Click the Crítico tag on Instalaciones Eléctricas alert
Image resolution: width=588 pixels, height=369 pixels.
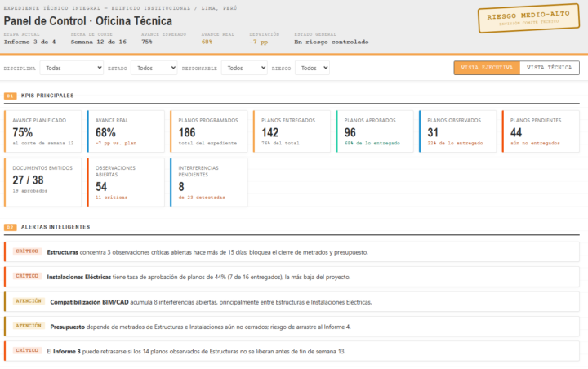(27, 276)
